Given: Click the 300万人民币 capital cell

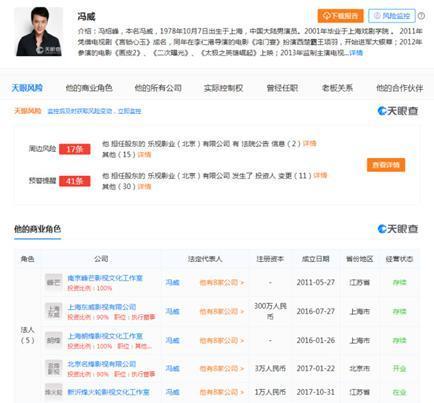Looking at the screenshot, I should (270, 311).
